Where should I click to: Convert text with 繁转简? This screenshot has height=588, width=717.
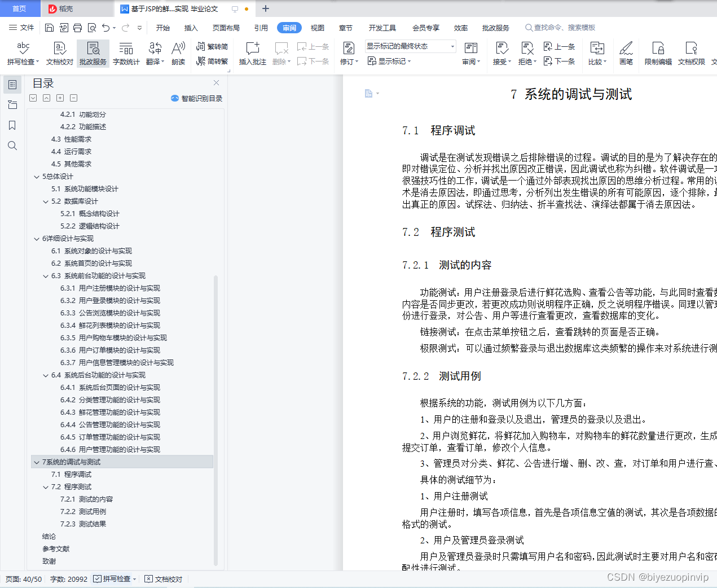212,47
